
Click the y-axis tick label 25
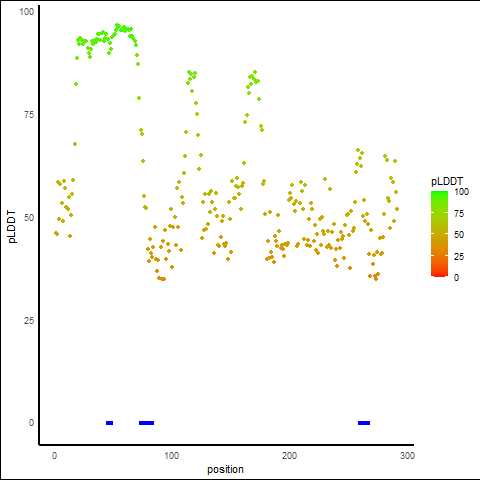[x=29, y=320]
